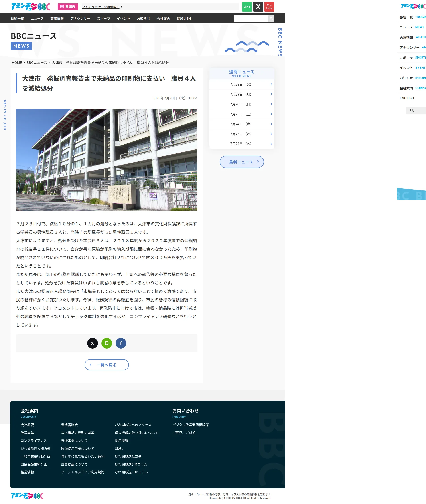The image size is (426, 504).
Task: Open 天気情報 in the dark navigation bar
Action: pyautogui.click(x=57, y=18)
